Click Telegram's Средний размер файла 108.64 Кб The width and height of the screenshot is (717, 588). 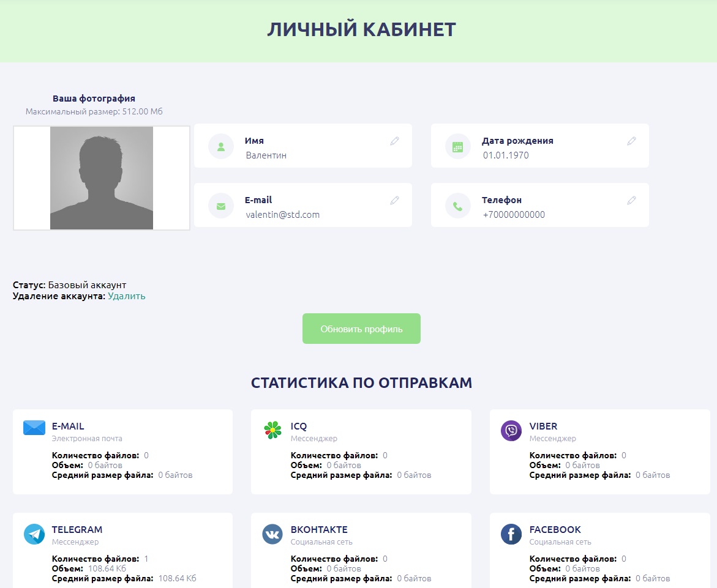pyautogui.click(x=178, y=578)
